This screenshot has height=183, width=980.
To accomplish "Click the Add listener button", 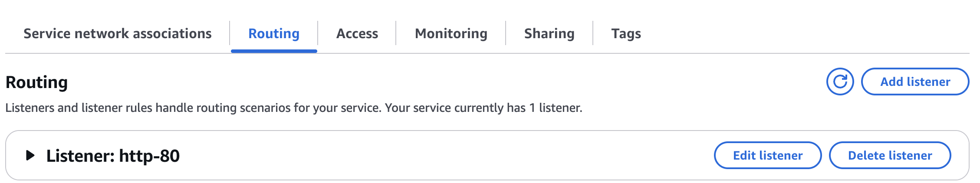I will click(x=915, y=82).
